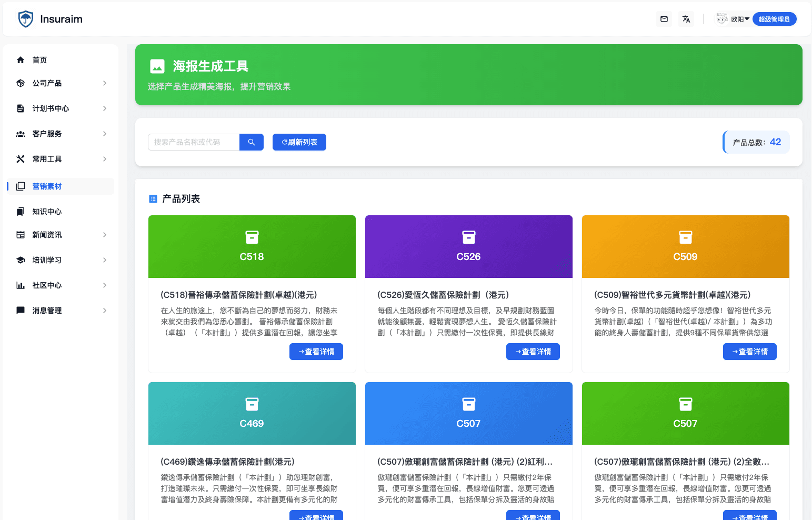Click the product search input field
812x520 pixels.
pyautogui.click(x=194, y=142)
